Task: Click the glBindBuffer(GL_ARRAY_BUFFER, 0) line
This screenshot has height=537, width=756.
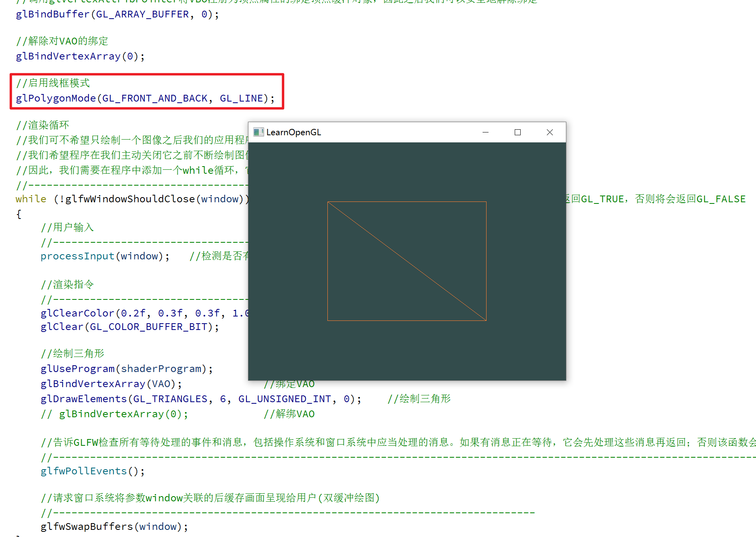Action: click(x=117, y=14)
